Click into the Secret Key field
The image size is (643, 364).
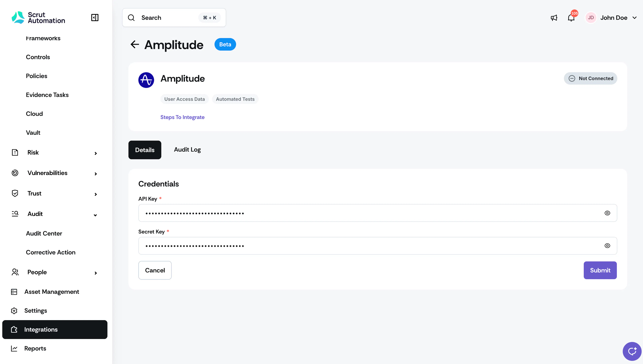coord(377,246)
